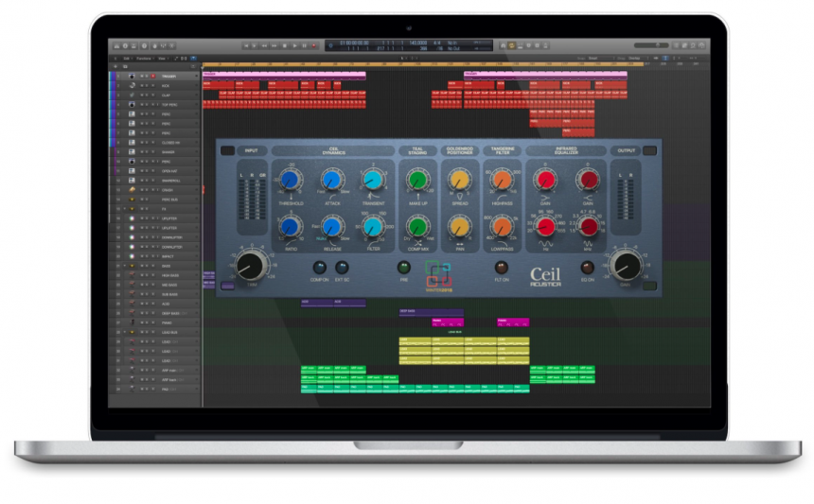The image size is (814, 504).
Task: Click the Rewind transport button
Action: 264,45
